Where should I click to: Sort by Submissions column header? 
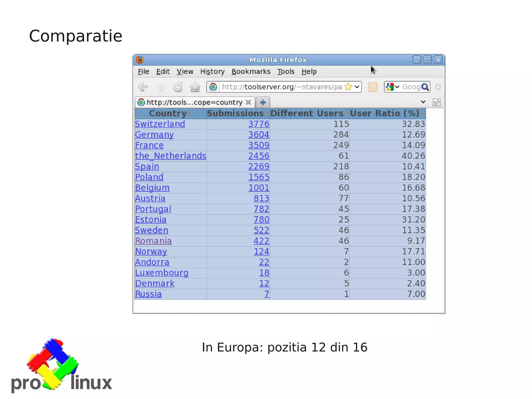click(238, 114)
